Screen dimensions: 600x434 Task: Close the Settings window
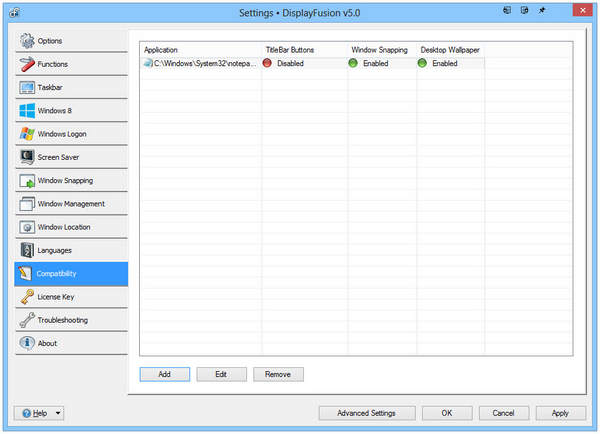[582, 10]
